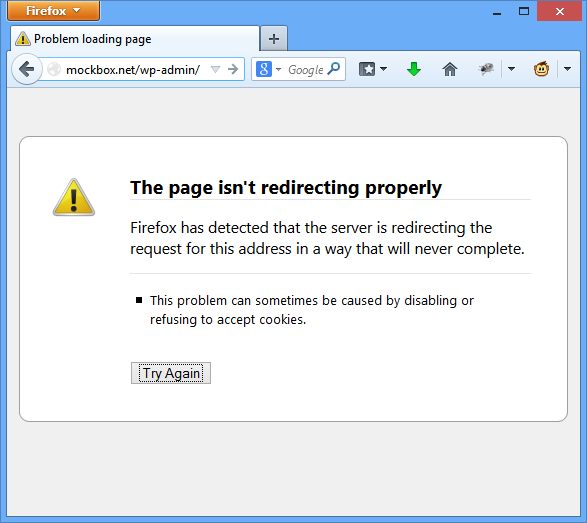Open a new tab with the plus button
The width and height of the screenshot is (587, 523).
tap(274, 39)
